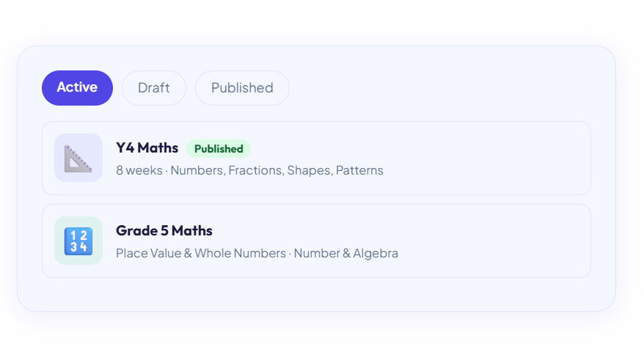Screen dimensions: 644x355
Task: Select the Y4 Maths card's empty right side
Action: tap(499, 158)
